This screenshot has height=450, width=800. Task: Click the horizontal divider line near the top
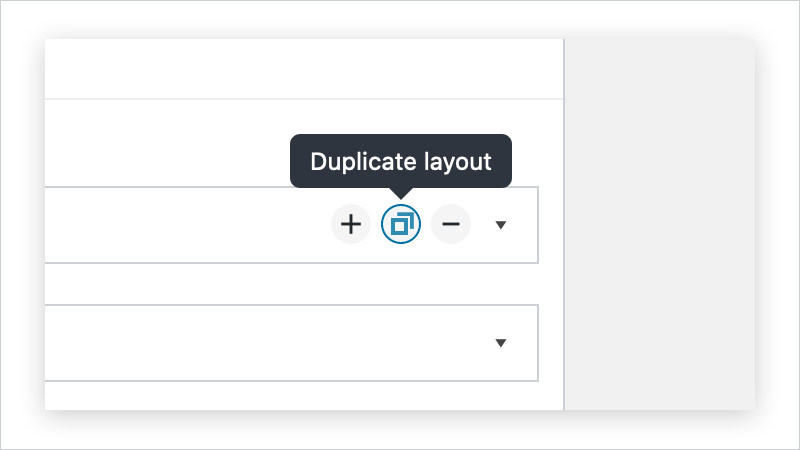tap(304, 99)
